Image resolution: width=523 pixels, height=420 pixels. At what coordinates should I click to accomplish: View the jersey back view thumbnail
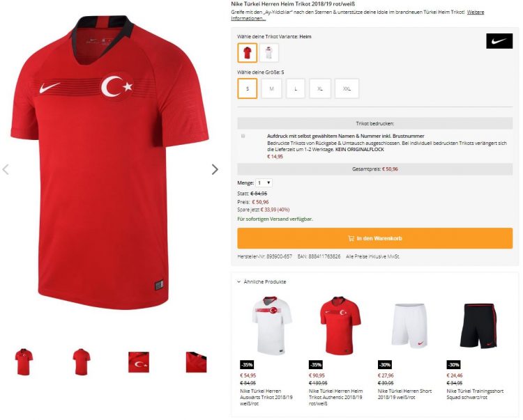pos(82,362)
